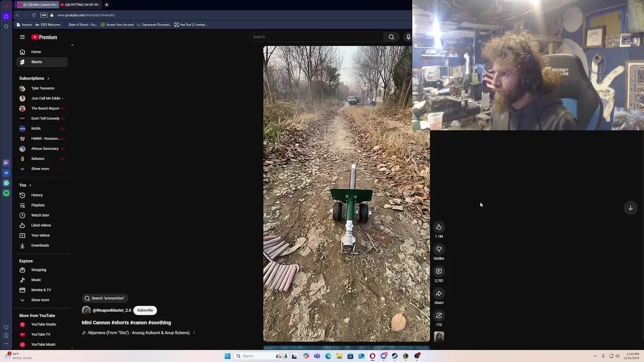Screen dimensions: 644x362
Task: Go to YouTube Home
Action: click(x=42, y=52)
